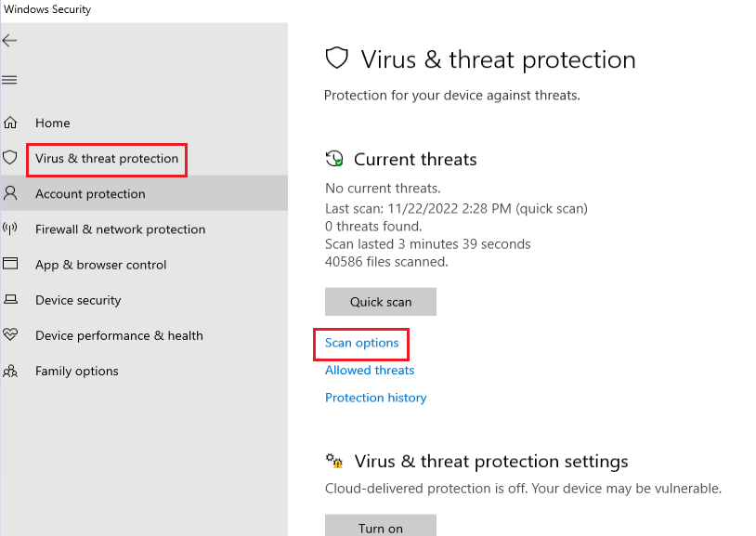Turn on cloud-delivered protection
Image resolution: width=756 pixels, height=536 pixels.
[x=380, y=527]
